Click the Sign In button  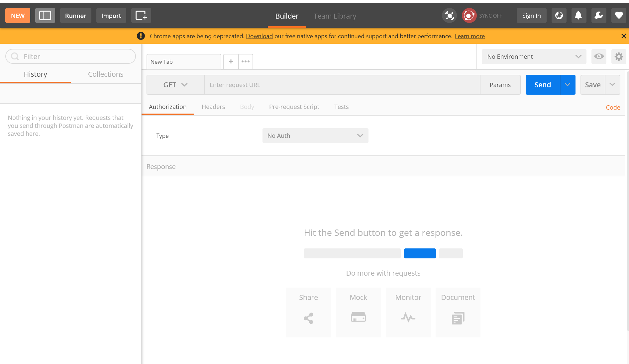tap(531, 16)
